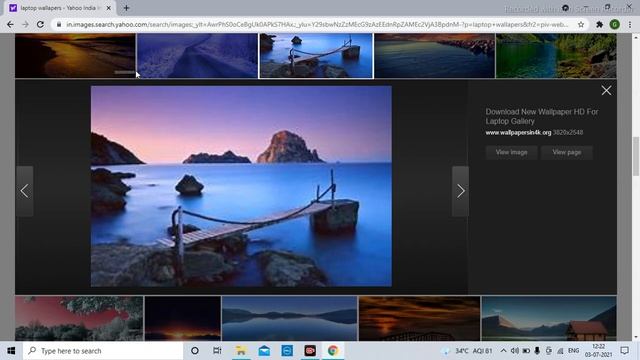
Task: Open the taskbar clock and date
Action: pyautogui.click(x=598, y=351)
